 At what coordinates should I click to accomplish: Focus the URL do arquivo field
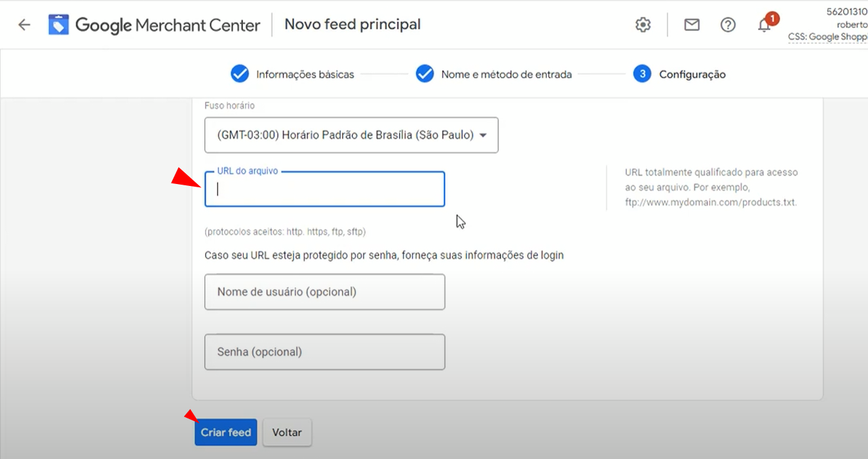(x=325, y=190)
